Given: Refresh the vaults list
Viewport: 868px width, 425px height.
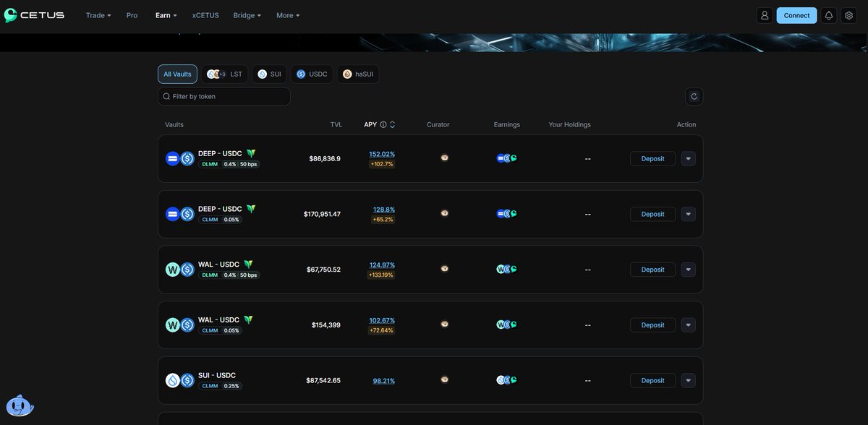Looking at the screenshot, I should [x=694, y=96].
